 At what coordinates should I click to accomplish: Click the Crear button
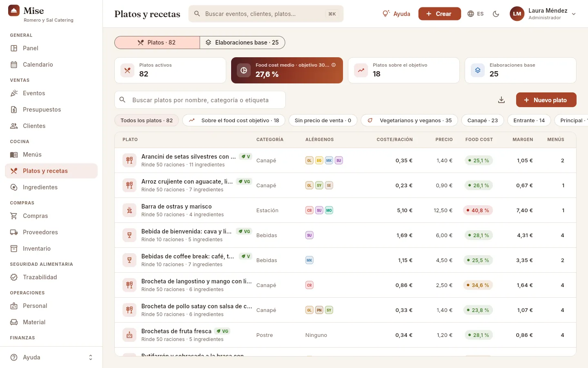[x=439, y=14]
